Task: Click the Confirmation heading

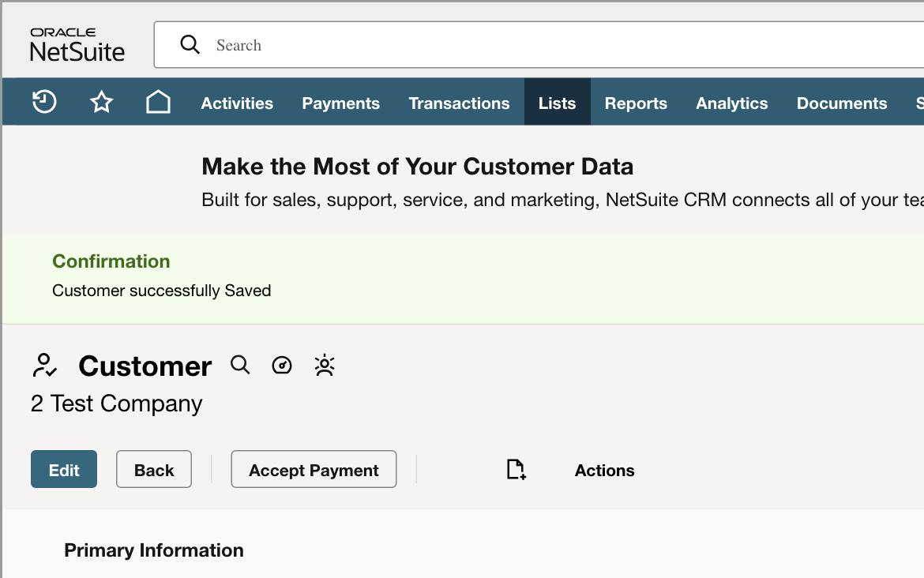Action: point(111,261)
